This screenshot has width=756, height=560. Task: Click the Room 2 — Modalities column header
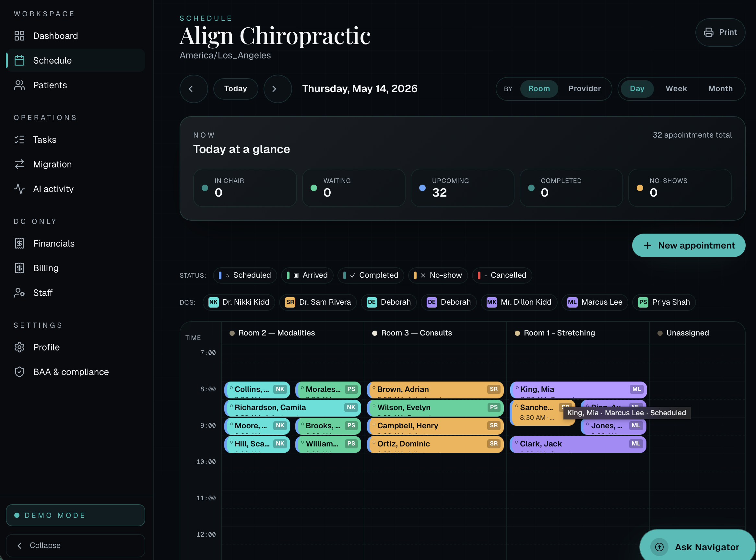point(293,333)
